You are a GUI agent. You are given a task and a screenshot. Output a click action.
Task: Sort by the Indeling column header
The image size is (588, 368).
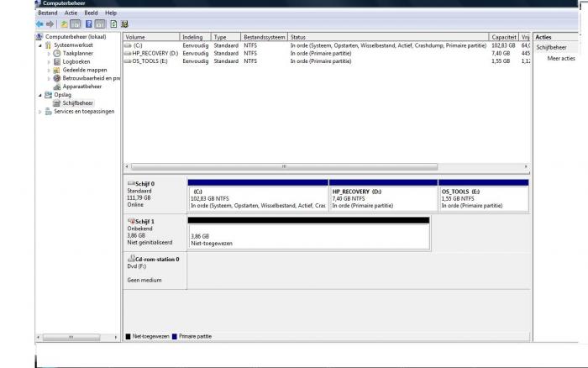pos(195,37)
